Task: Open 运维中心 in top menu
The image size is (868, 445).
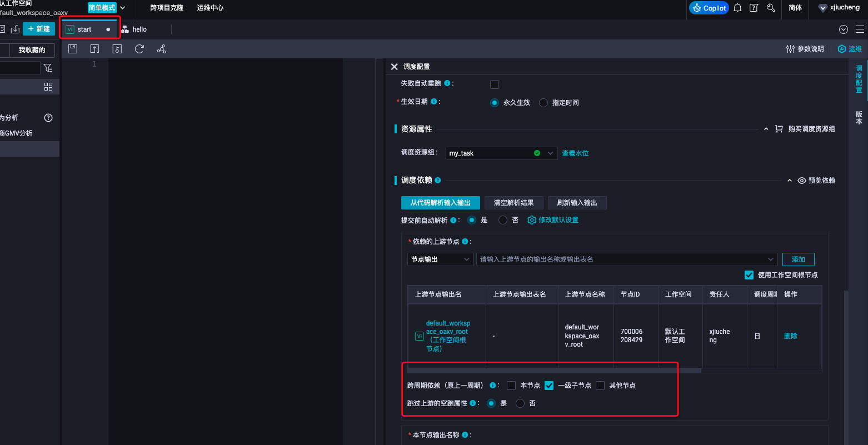Action: 210,8
